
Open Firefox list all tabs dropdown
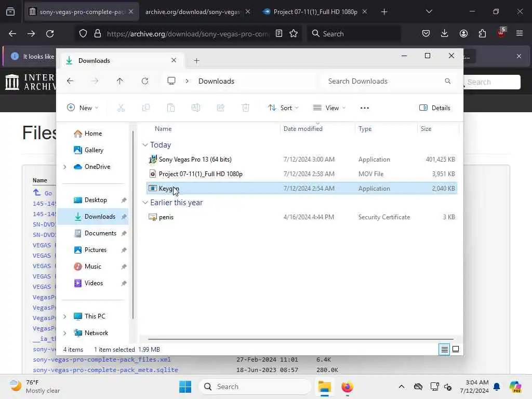pyautogui.click(x=429, y=12)
